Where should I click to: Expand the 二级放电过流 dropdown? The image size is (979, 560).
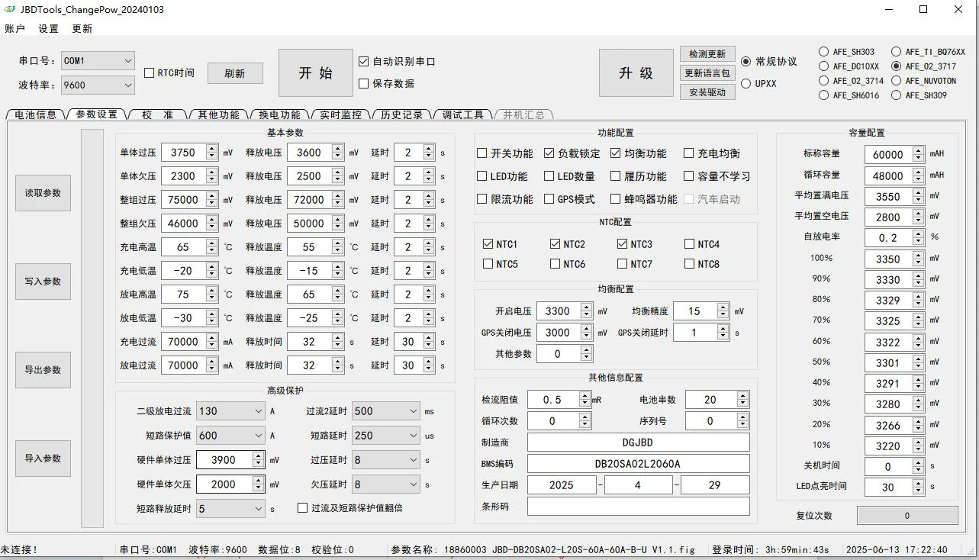click(x=230, y=411)
